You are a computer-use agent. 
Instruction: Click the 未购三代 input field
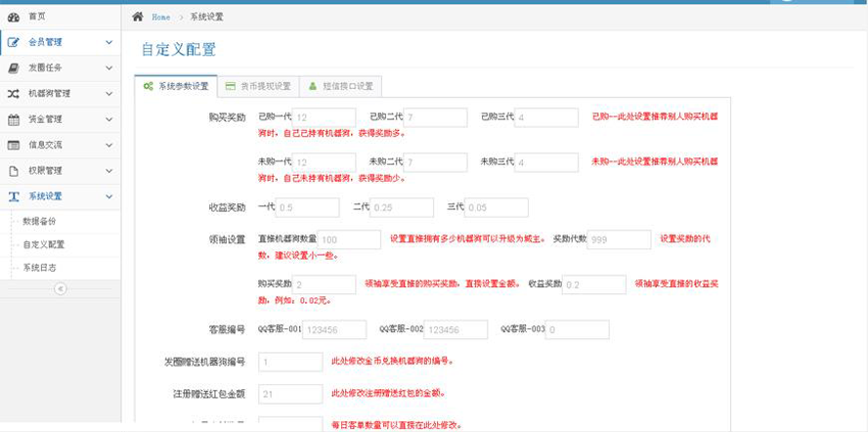(x=546, y=162)
